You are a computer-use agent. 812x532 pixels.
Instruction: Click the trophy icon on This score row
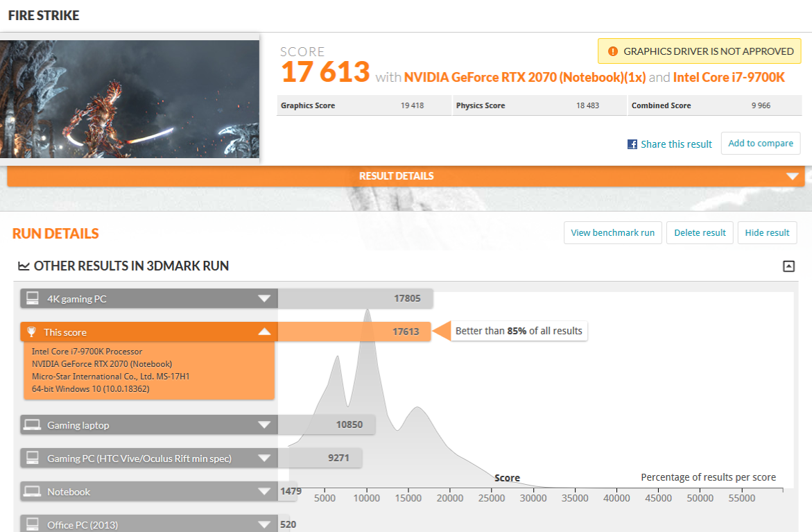32,332
